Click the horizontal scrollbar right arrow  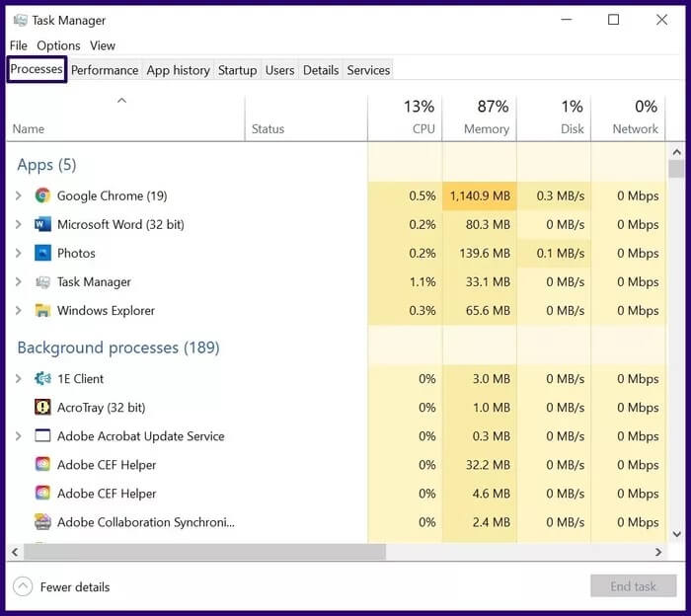(658, 552)
